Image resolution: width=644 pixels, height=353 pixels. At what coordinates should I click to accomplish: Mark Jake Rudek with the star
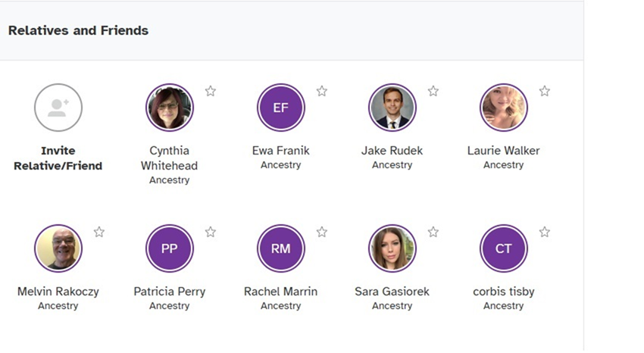pos(433,91)
